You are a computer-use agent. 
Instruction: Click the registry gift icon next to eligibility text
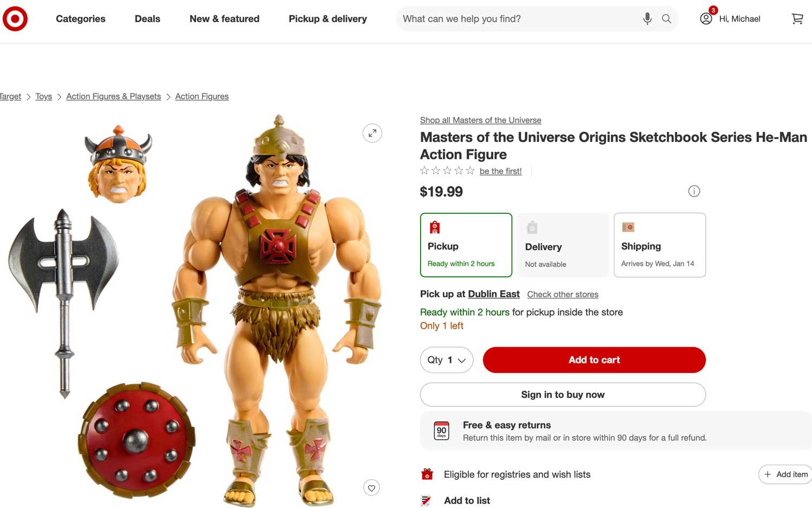[427, 474]
